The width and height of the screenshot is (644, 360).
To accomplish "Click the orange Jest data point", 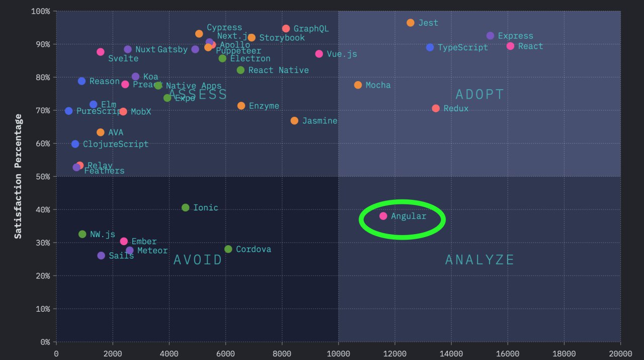I will [x=411, y=23].
